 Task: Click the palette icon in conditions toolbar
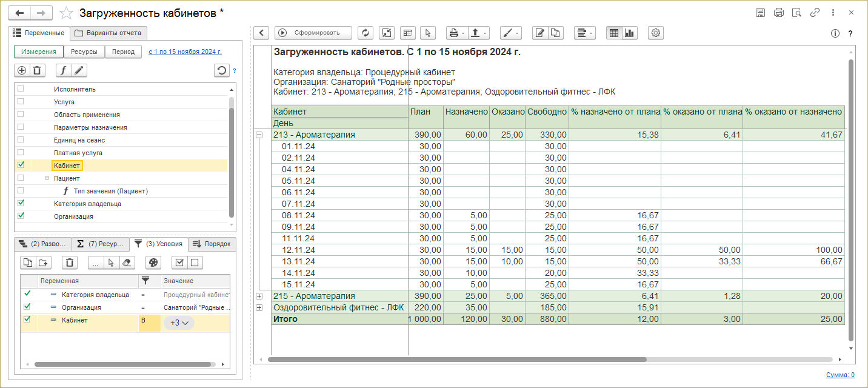point(153,263)
